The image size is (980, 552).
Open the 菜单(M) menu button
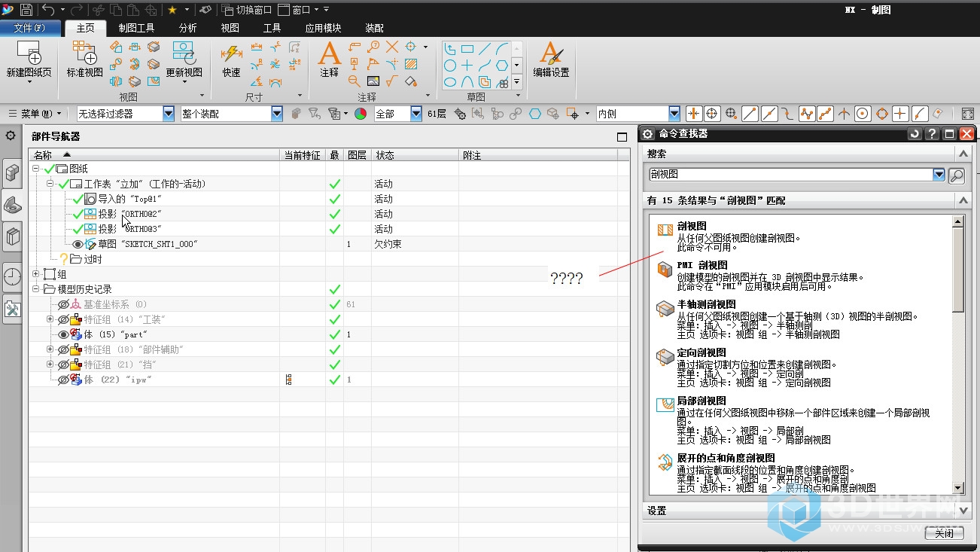pyautogui.click(x=35, y=114)
